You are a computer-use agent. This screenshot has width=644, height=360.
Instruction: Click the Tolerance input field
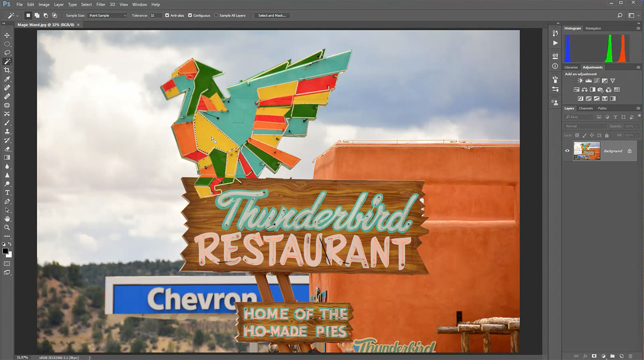pyautogui.click(x=155, y=15)
